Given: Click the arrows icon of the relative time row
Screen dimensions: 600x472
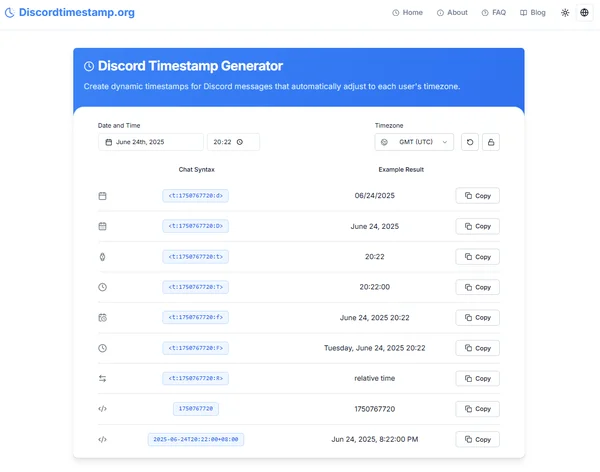Looking at the screenshot, I should 103,379.
